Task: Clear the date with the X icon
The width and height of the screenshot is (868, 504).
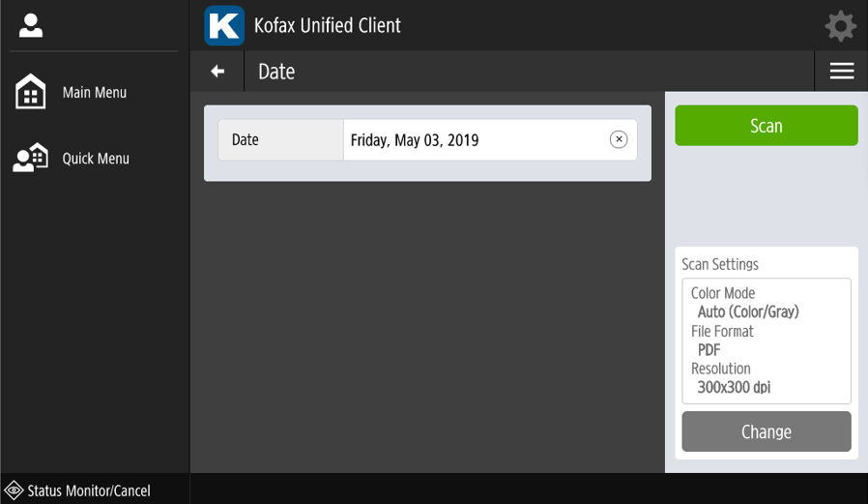Action: click(x=619, y=140)
